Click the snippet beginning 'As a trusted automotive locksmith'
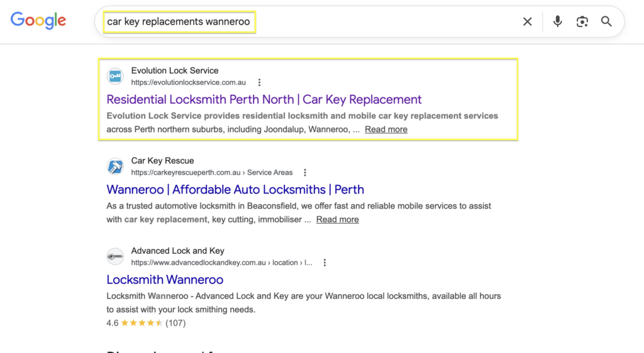Image resolution: width=644 pixels, height=353 pixels. (299, 212)
